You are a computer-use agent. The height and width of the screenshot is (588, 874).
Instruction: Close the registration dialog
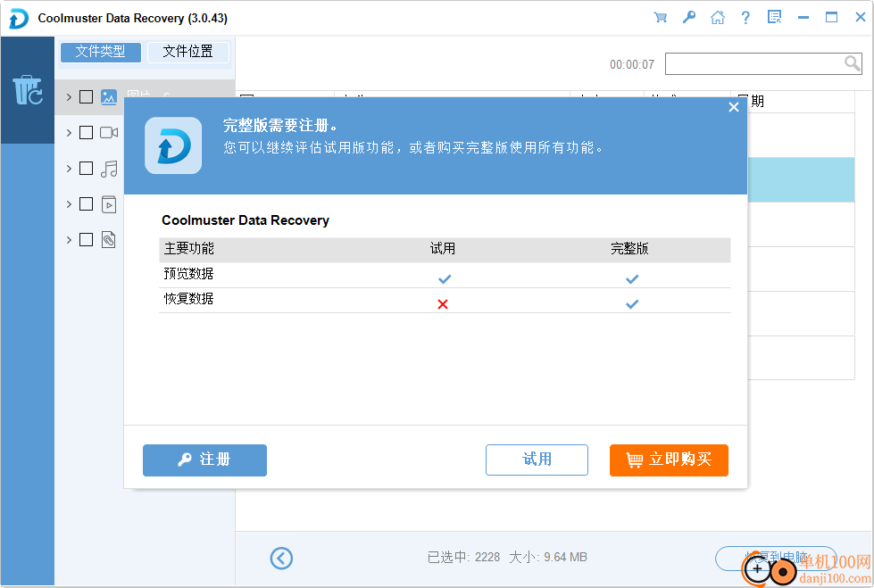(x=734, y=107)
